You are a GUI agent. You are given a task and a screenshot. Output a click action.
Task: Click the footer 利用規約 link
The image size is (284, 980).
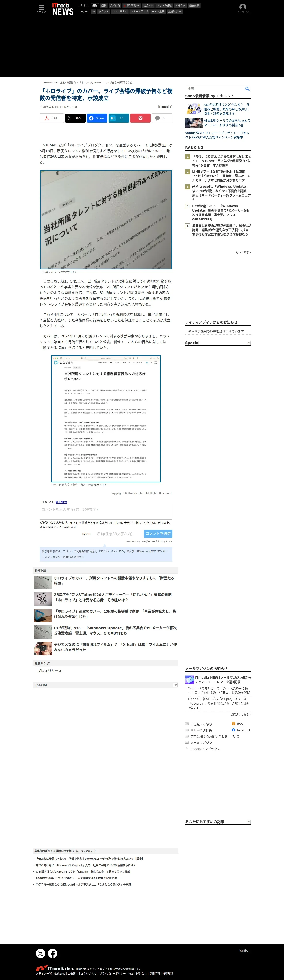point(243,950)
